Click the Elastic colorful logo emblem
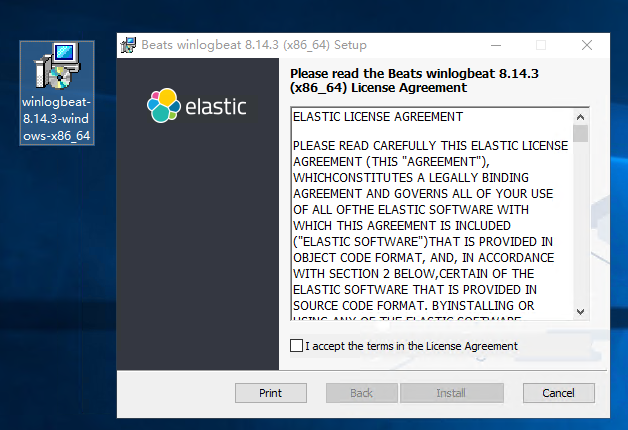This screenshot has width=628, height=430. [163, 105]
